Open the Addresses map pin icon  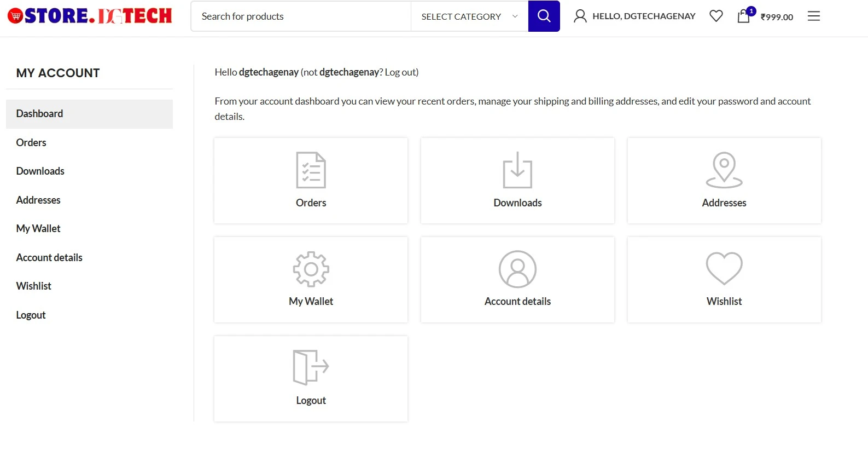click(724, 170)
